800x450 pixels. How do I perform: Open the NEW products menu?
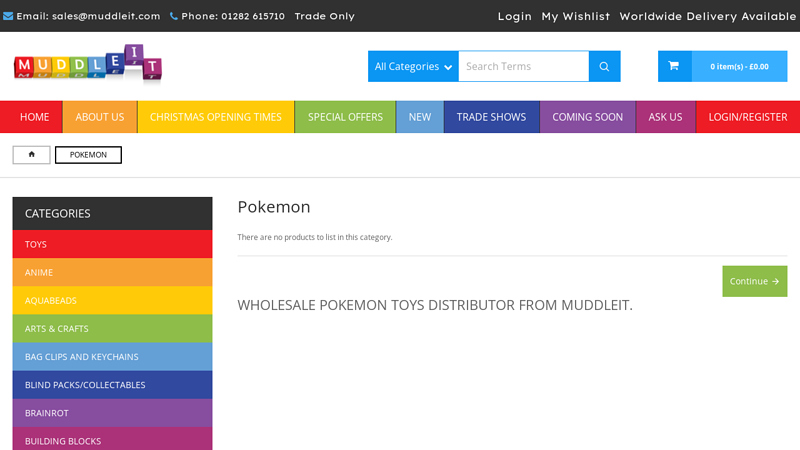[419, 117]
